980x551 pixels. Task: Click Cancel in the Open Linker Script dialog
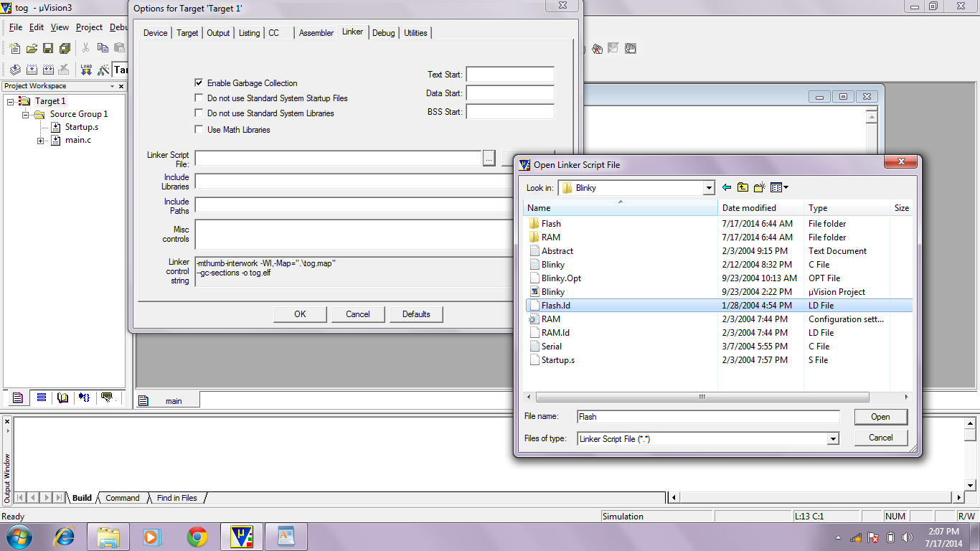(880, 438)
